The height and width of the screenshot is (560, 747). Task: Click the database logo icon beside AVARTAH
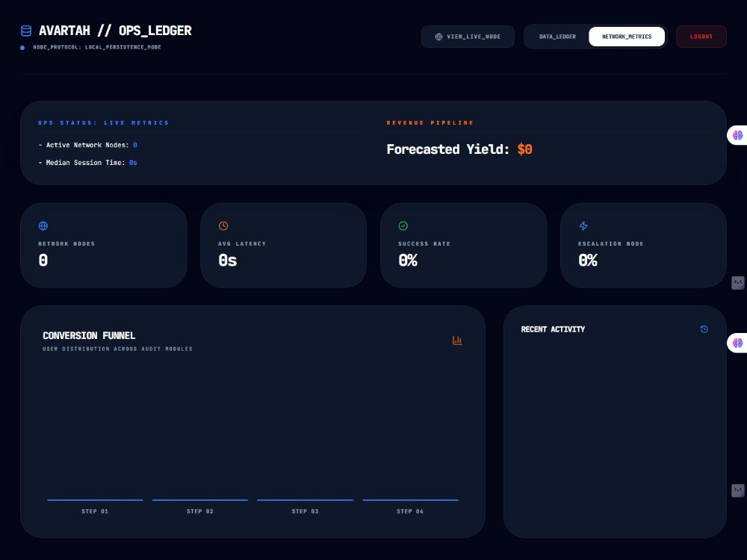coord(26,31)
